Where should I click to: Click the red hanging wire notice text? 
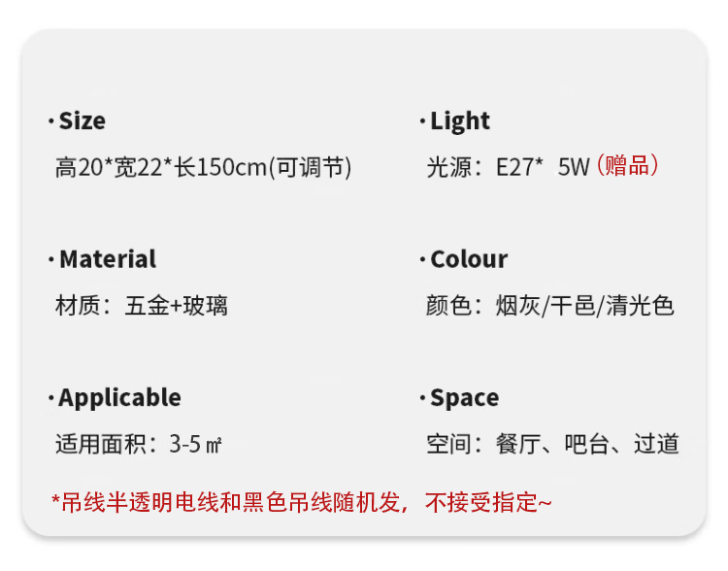[x=301, y=503]
